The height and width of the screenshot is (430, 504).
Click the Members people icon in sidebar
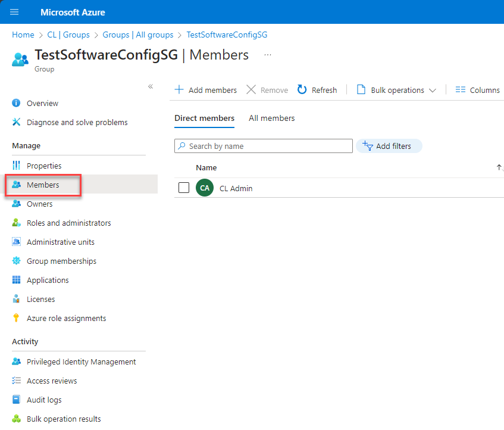16,185
